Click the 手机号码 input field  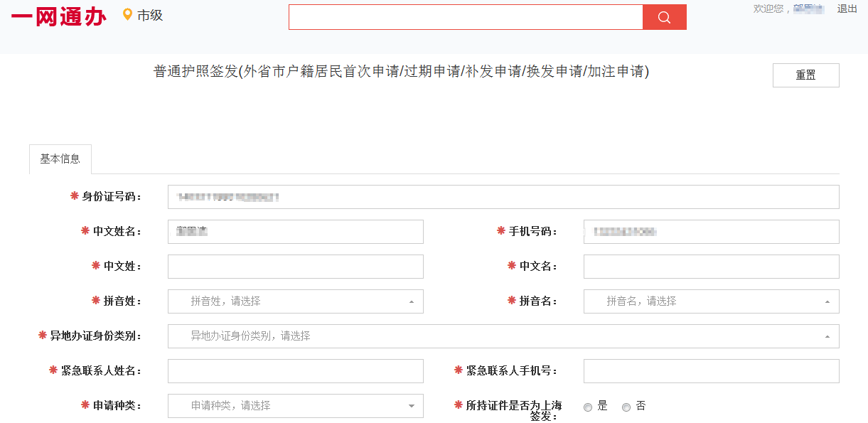coord(711,232)
